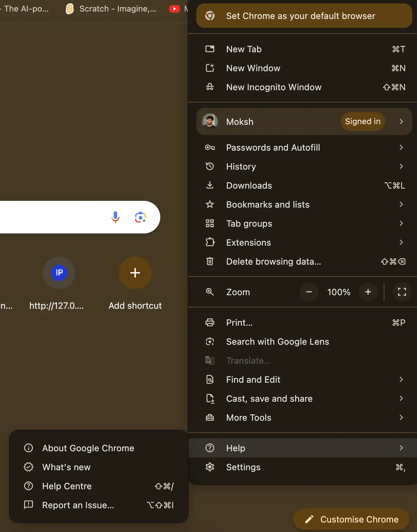Choose Report an Issue… entry
417x532 pixels.
[x=99, y=505]
